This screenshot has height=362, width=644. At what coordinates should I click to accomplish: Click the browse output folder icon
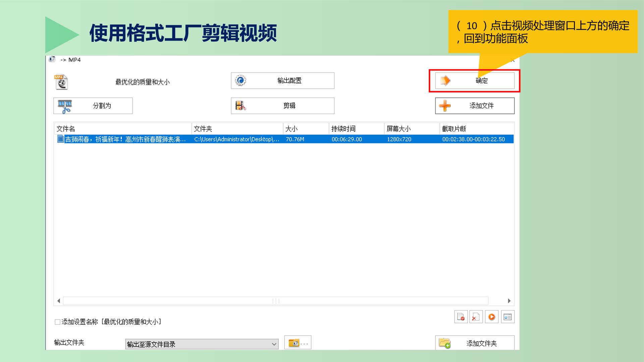(x=298, y=343)
